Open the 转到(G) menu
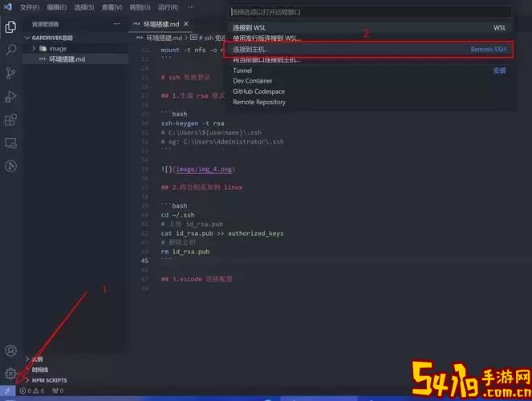Image resolution: width=532 pixels, height=401 pixels. pyautogui.click(x=140, y=7)
